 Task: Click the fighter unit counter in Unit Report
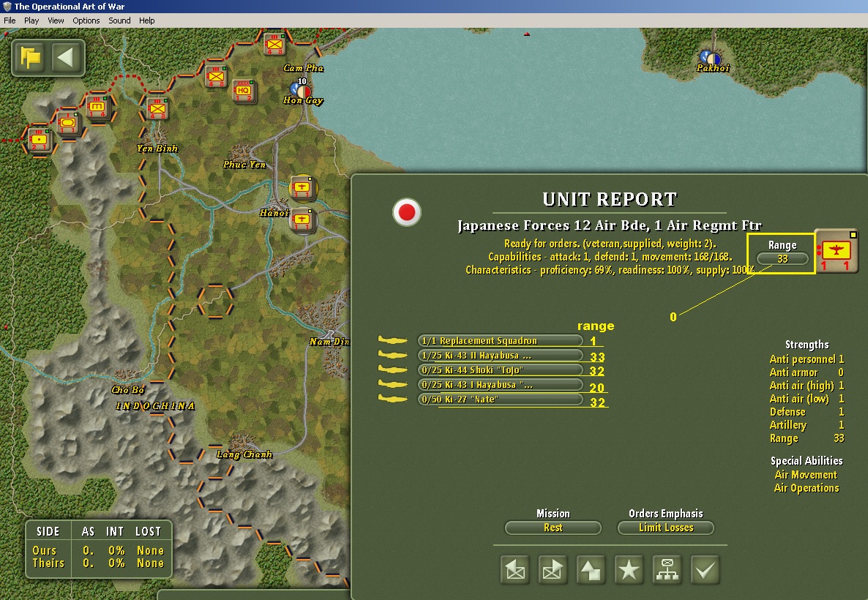click(837, 251)
